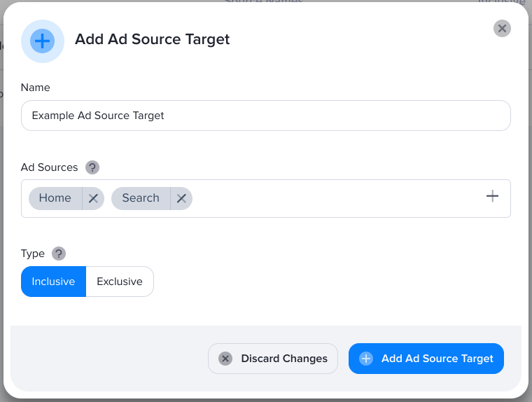Focus the Name input field
The height and width of the screenshot is (402, 532).
coord(266,116)
